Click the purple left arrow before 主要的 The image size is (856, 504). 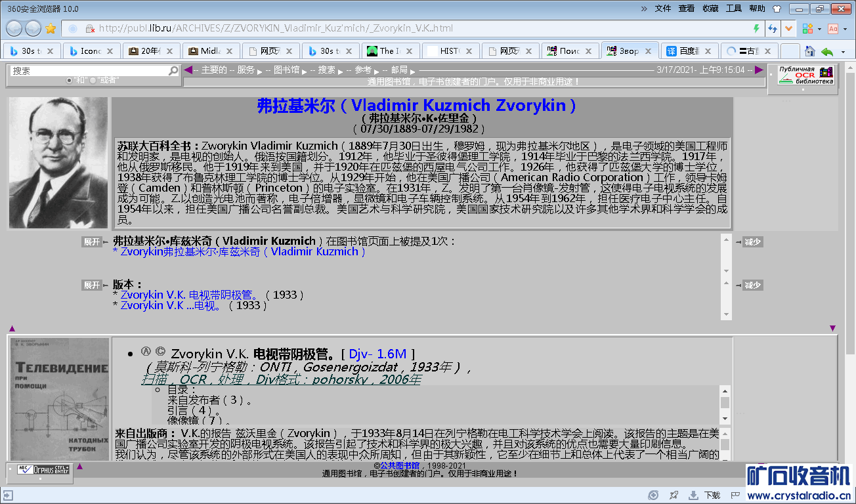tap(188, 70)
